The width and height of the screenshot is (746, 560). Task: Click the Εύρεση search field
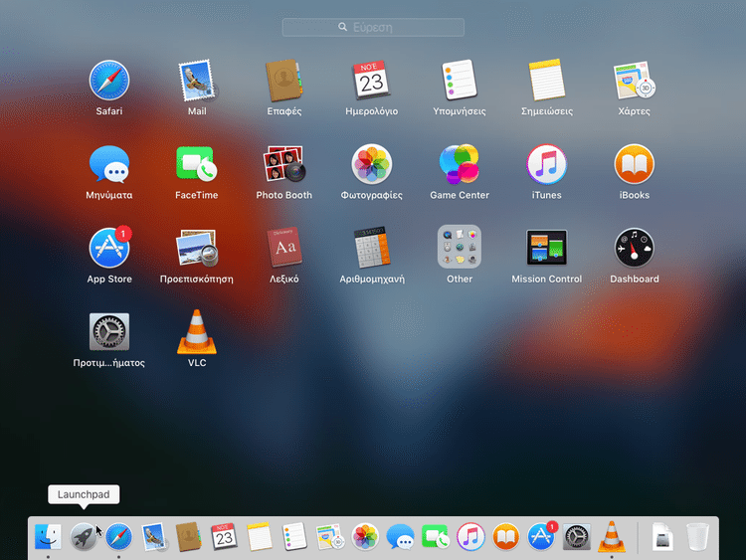click(373, 27)
